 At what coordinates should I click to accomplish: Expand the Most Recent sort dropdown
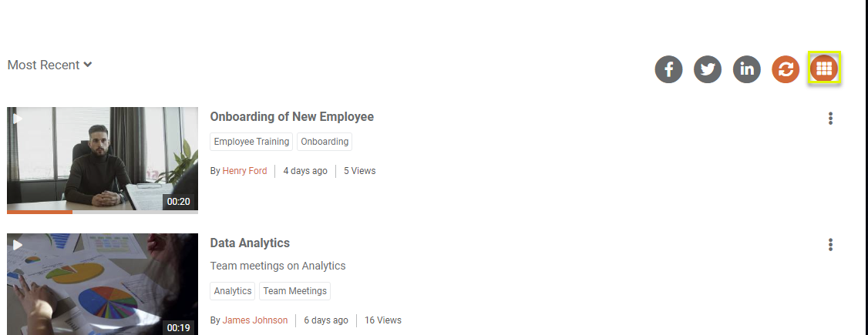49,65
